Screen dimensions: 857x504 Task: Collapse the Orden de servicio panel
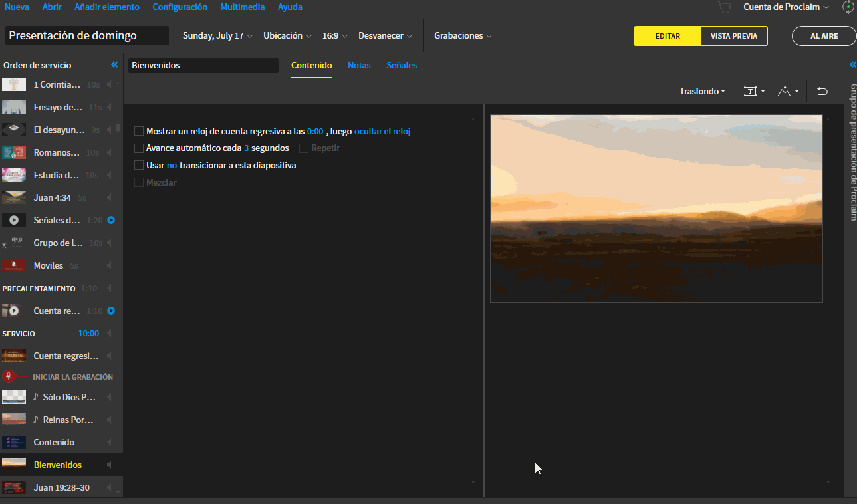tap(114, 65)
